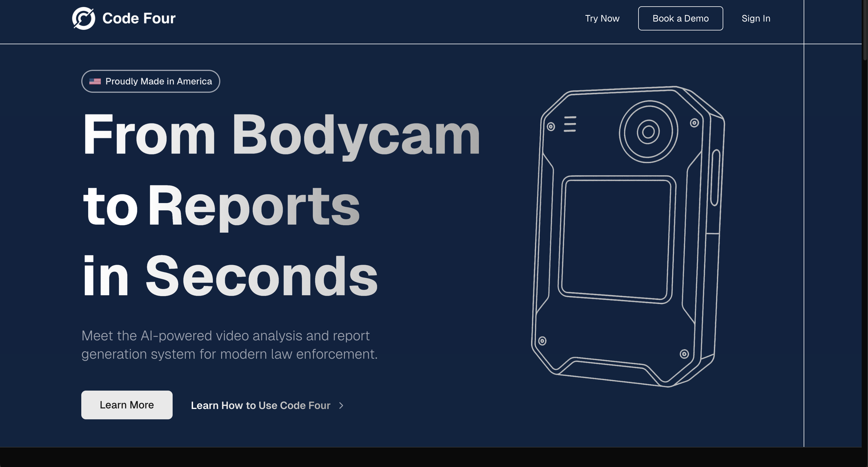The image size is (868, 467).
Task: Click the top-right screw on bodycam
Action: pos(694,123)
